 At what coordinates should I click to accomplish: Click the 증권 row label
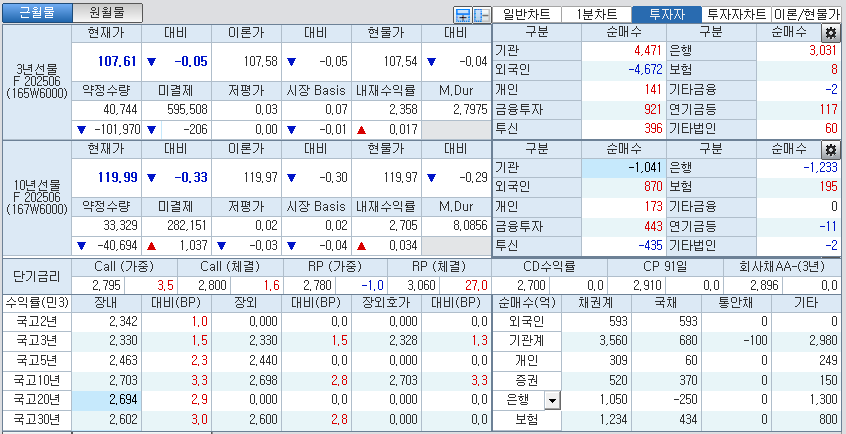[527, 381]
